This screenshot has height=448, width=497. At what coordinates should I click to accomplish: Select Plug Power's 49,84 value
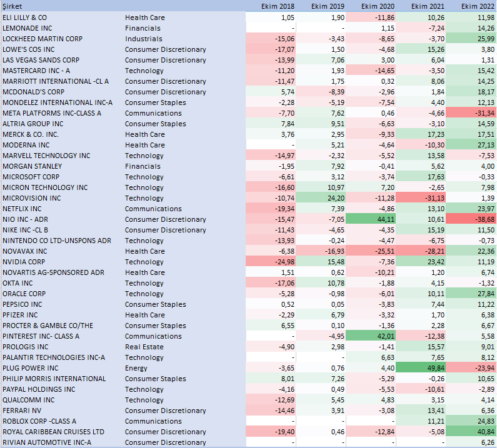(421, 368)
